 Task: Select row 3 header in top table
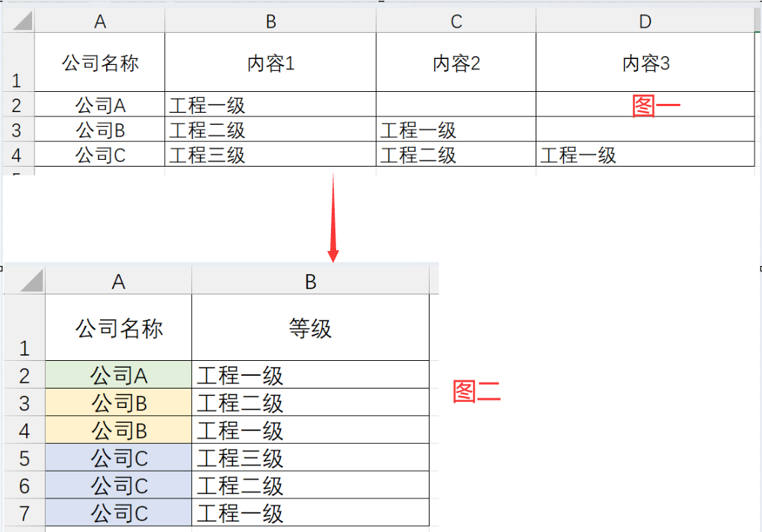(x=17, y=130)
